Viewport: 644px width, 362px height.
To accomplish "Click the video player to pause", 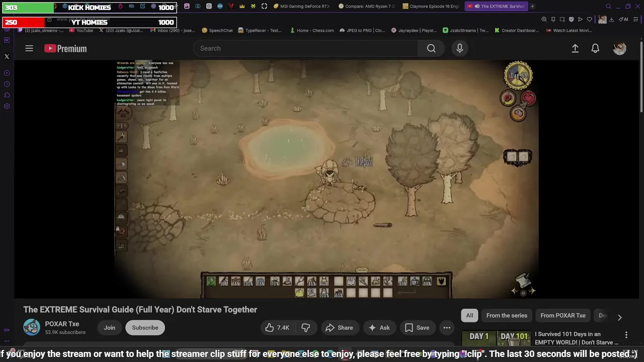I will [327, 179].
